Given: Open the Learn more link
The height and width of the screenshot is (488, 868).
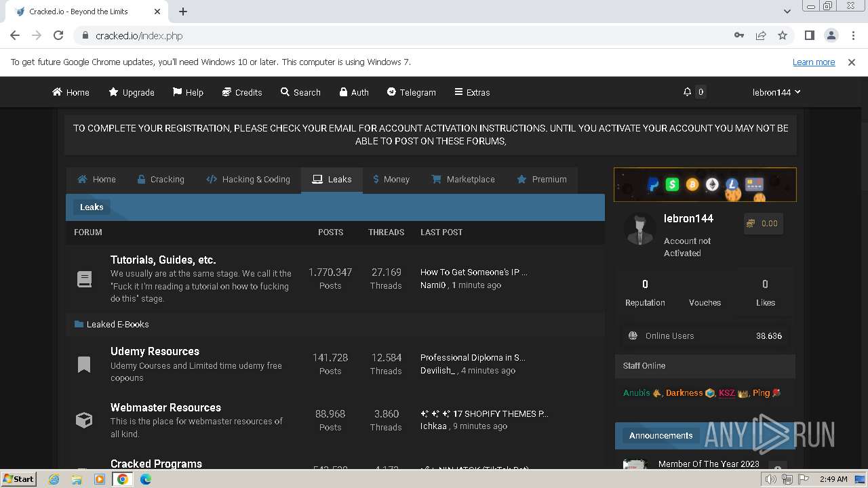Looking at the screenshot, I should [x=814, y=62].
